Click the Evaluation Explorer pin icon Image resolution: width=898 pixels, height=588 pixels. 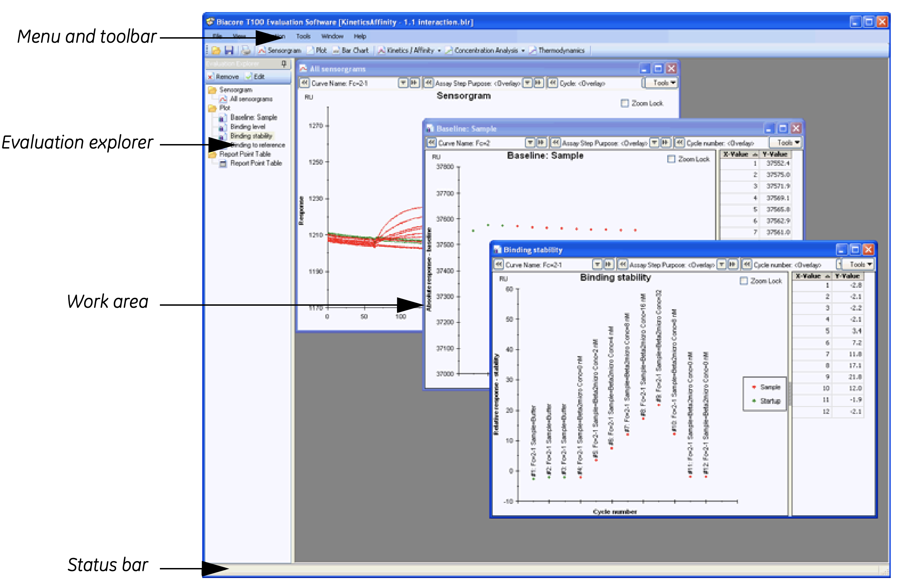point(284,64)
